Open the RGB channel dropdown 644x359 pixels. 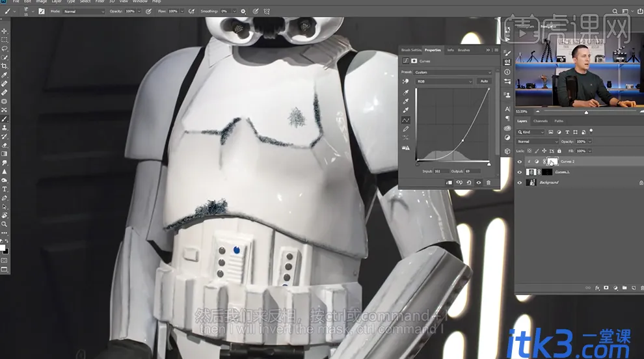445,81
